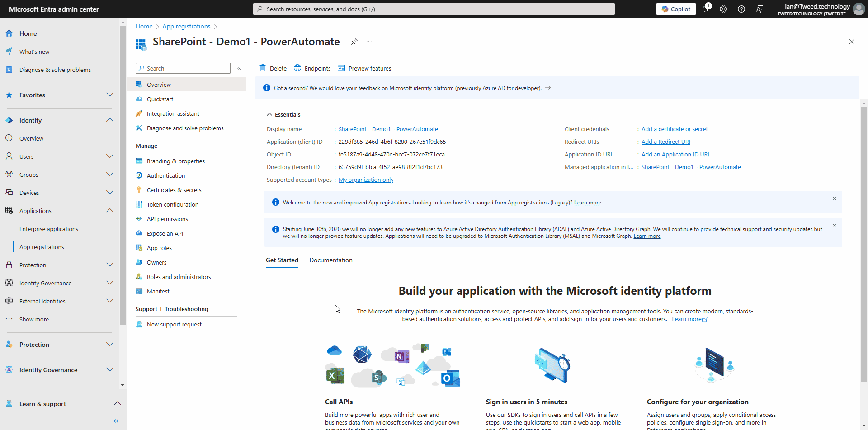Click the resources search bar at top
This screenshot has width=868, height=430.
click(433, 9)
